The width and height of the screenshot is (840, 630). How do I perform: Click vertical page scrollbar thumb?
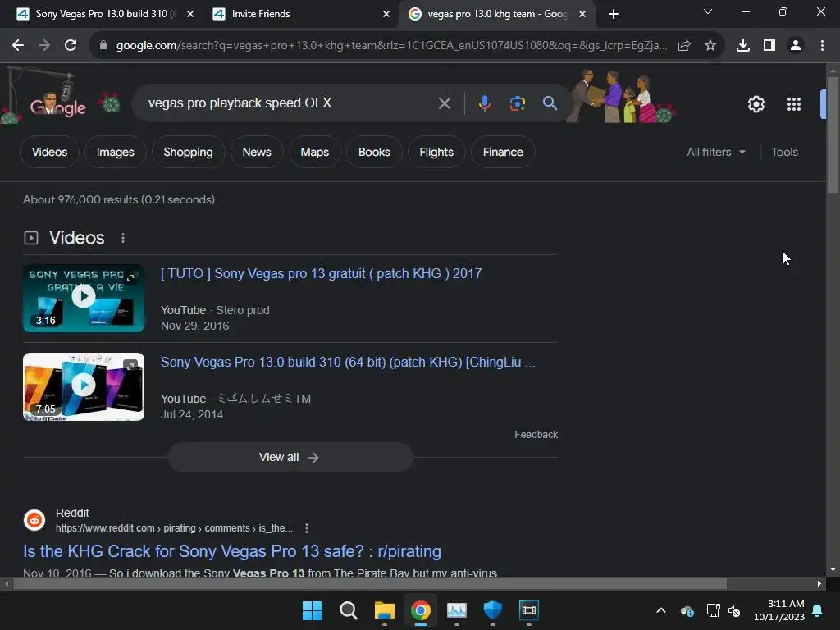(833, 134)
